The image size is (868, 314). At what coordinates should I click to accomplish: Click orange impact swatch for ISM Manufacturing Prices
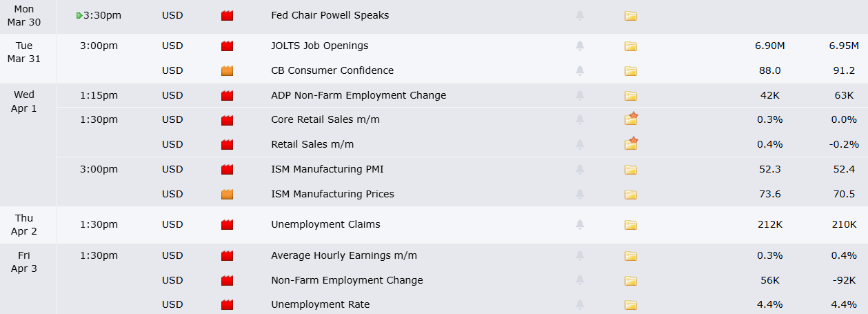[227, 195]
